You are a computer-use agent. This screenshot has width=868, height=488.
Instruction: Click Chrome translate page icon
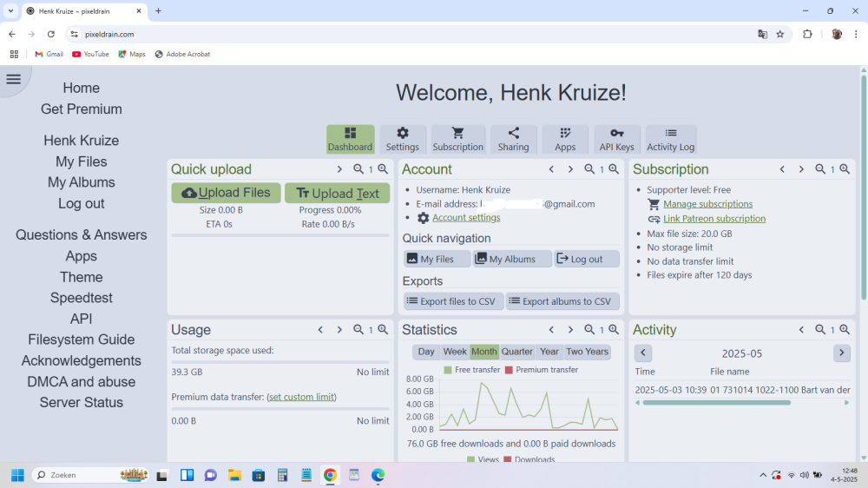pyautogui.click(x=762, y=34)
